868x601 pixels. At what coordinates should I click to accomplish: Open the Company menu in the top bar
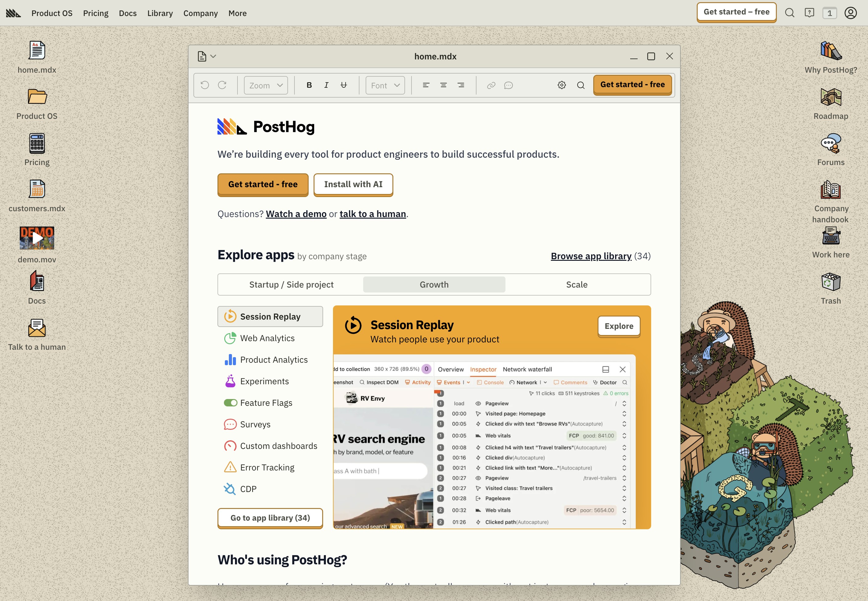(201, 13)
